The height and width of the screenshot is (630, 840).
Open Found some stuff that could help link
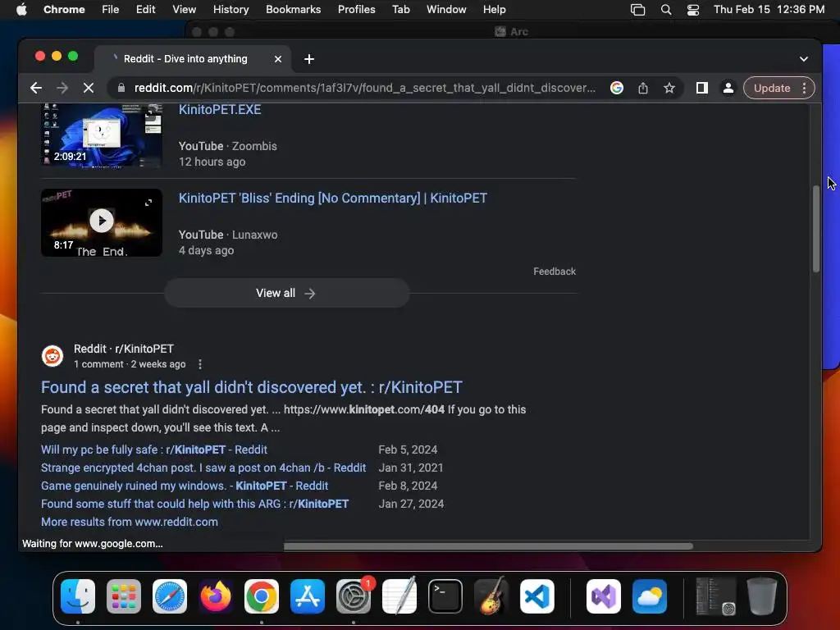194,504
